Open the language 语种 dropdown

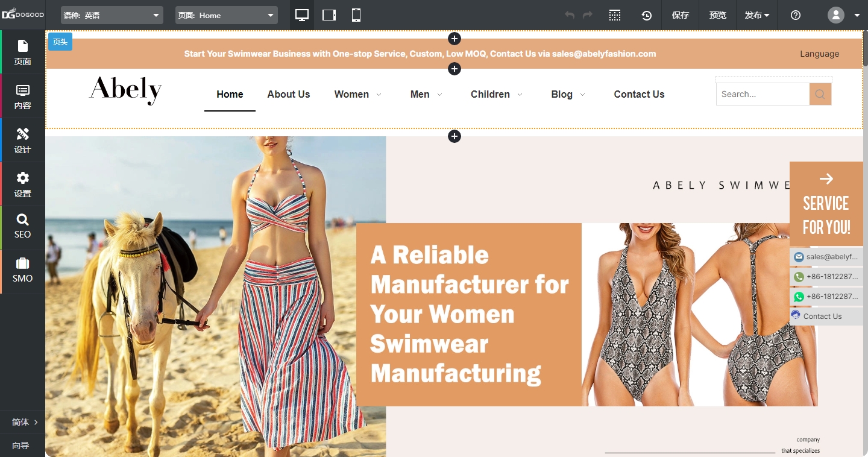(x=112, y=15)
